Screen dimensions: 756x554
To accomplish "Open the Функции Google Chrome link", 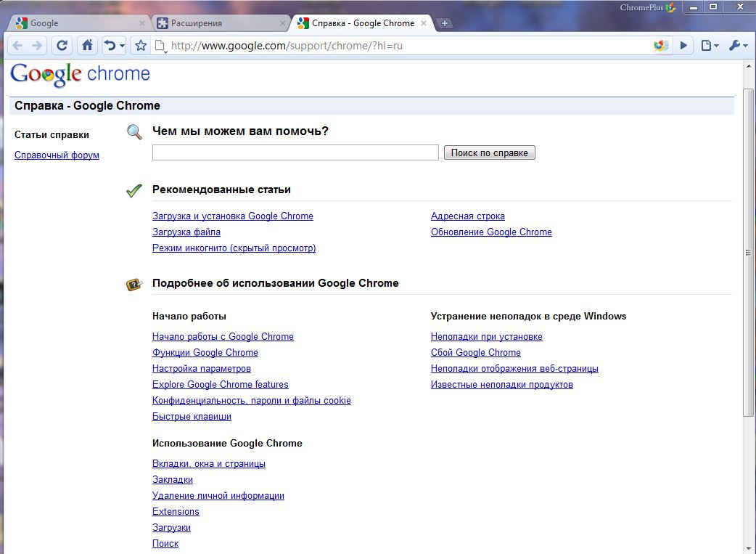I will coord(205,353).
